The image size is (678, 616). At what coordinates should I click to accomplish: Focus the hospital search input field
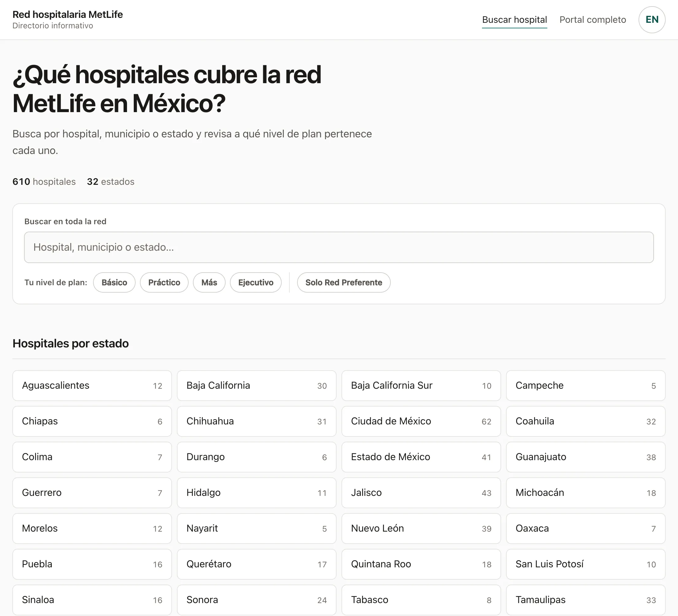(339, 247)
